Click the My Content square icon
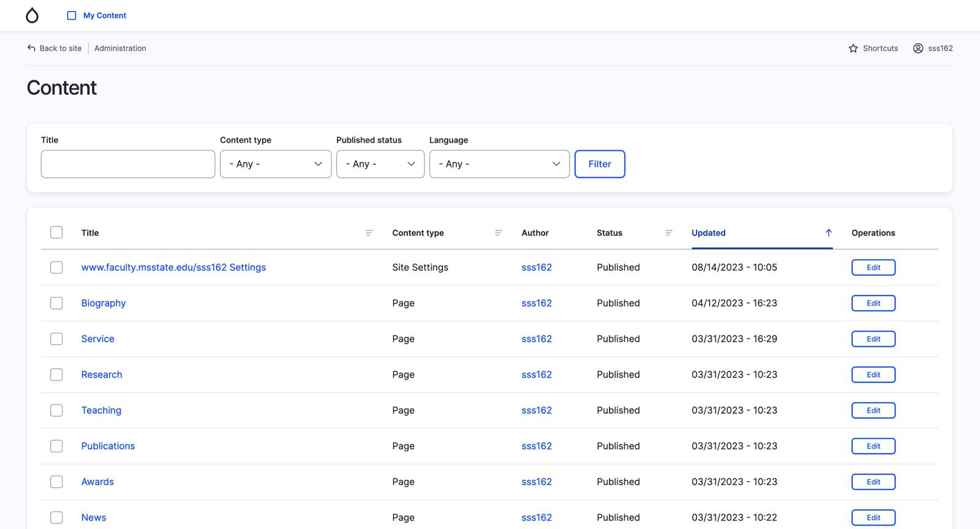Image resolution: width=980 pixels, height=529 pixels. (x=72, y=15)
